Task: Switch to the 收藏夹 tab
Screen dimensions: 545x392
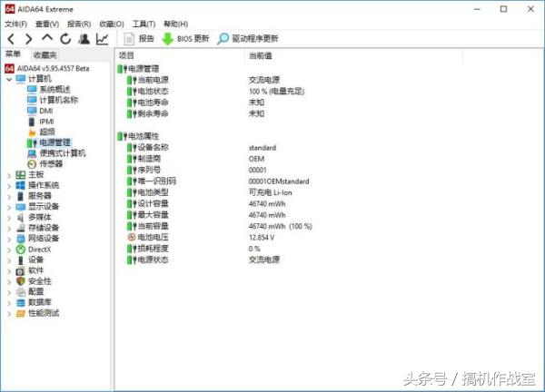Action: tap(45, 54)
